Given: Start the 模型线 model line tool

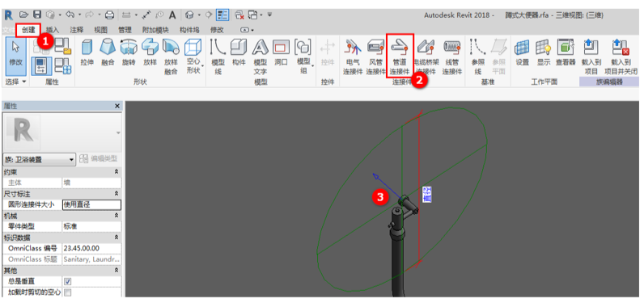Looking at the screenshot, I should (218, 57).
